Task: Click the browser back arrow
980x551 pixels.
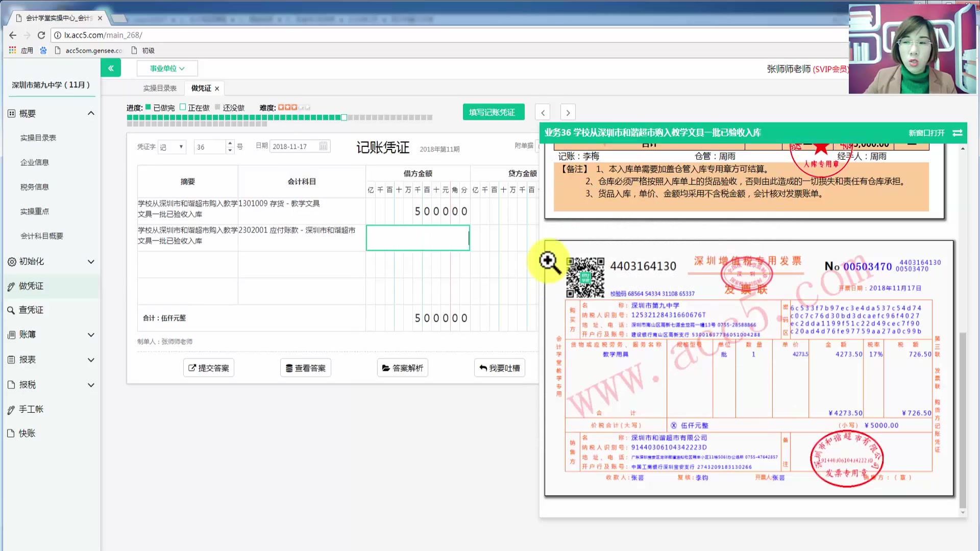Action: [x=13, y=35]
